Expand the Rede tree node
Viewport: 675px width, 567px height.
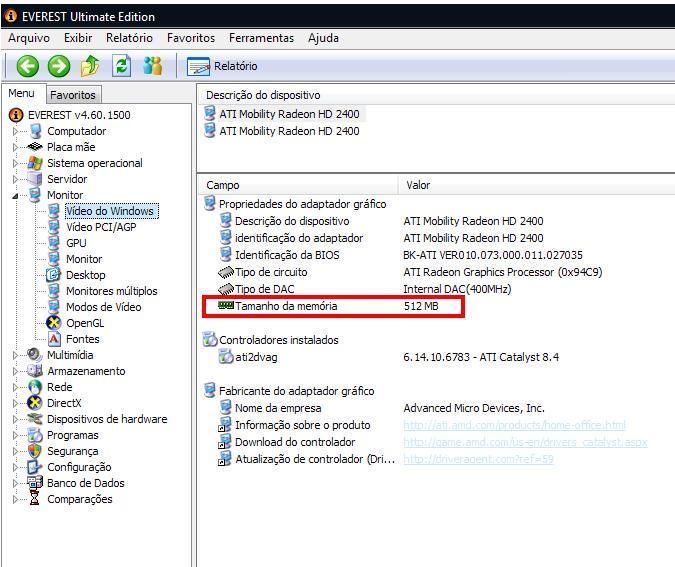[x=15, y=387]
